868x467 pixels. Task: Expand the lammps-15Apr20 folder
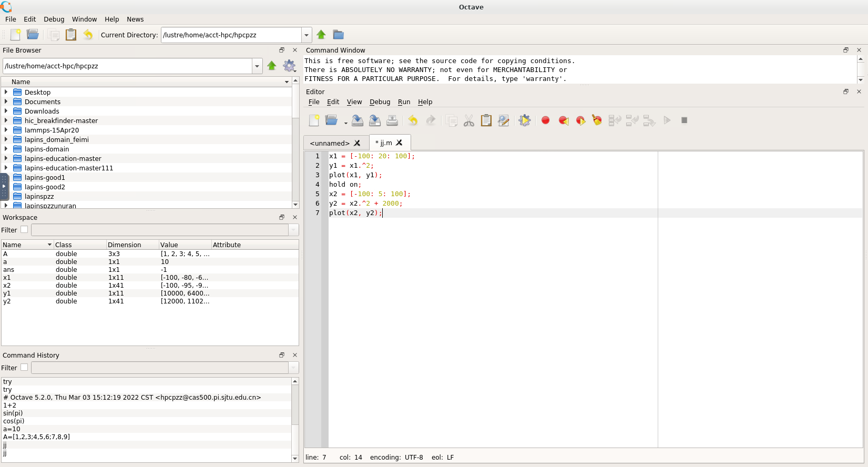pyautogui.click(x=6, y=130)
